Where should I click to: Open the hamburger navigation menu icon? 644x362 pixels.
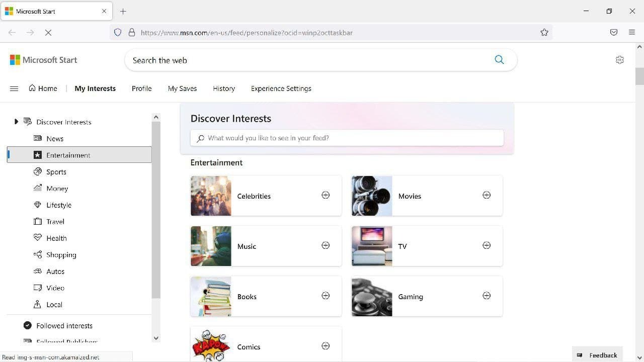tap(14, 88)
